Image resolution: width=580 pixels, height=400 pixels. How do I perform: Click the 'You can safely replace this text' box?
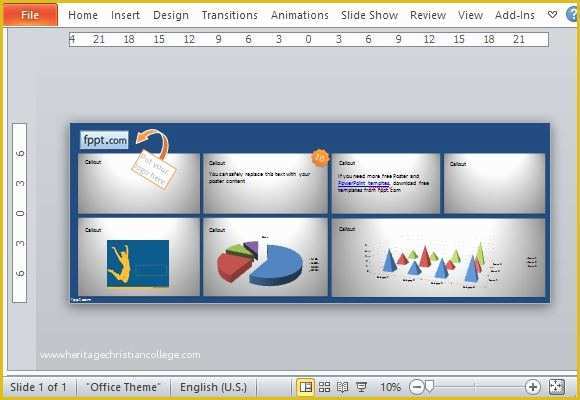pos(260,177)
